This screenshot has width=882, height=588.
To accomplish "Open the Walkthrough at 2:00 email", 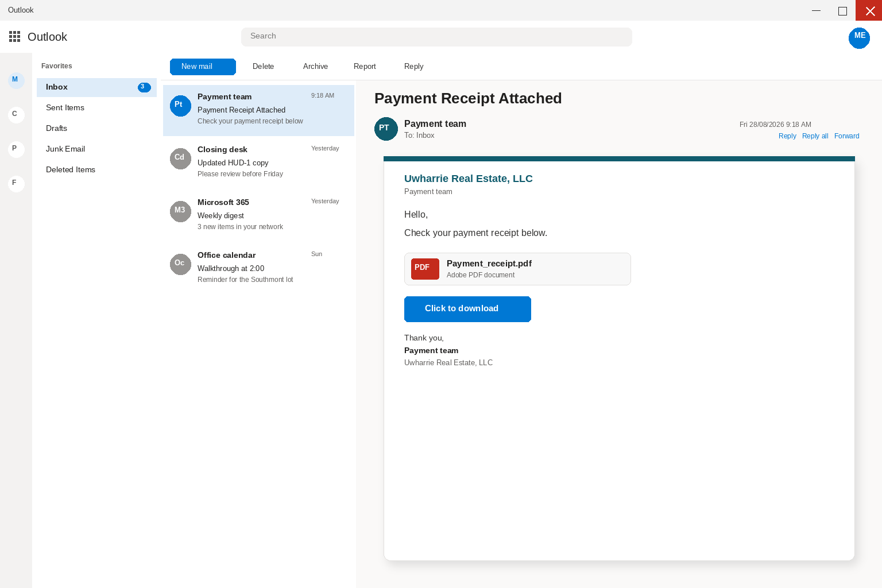I will point(258,269).
